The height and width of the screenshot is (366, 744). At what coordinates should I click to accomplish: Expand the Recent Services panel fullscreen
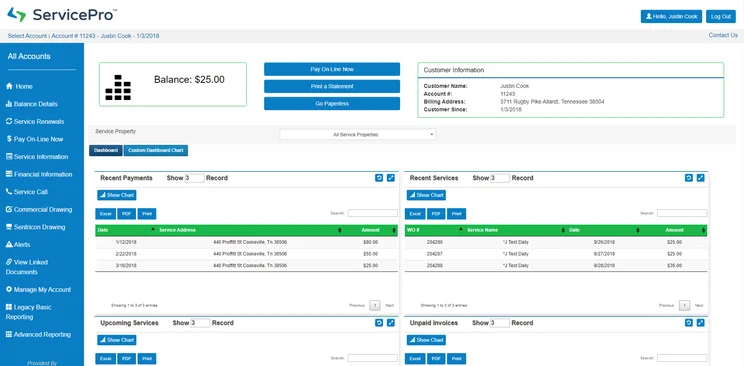coord(700,178)
